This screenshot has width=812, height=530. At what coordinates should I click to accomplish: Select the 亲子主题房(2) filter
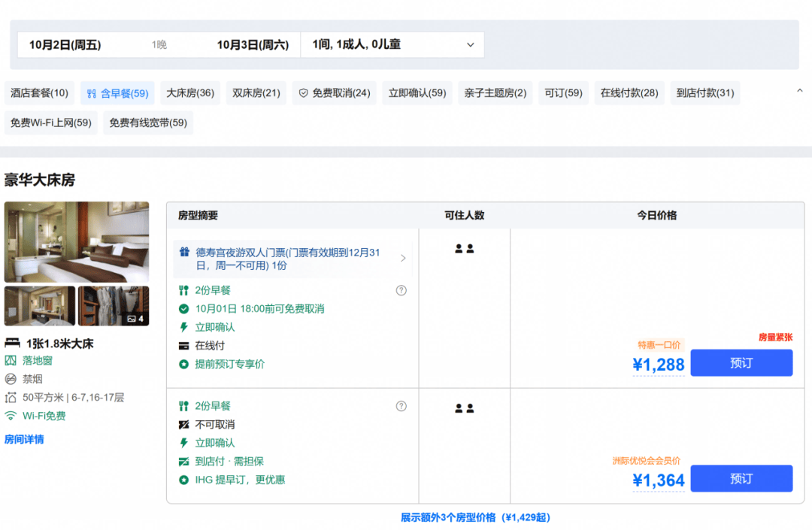(495, 93)
